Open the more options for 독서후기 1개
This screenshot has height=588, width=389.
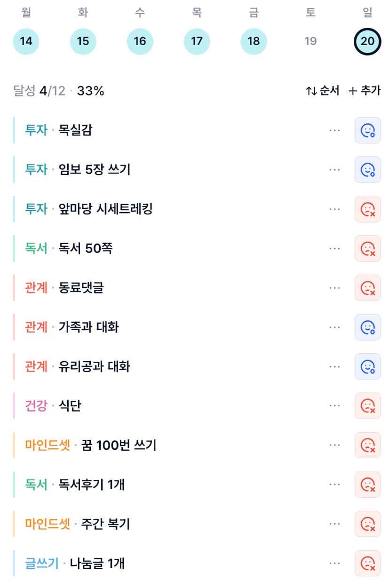[335, 485]
